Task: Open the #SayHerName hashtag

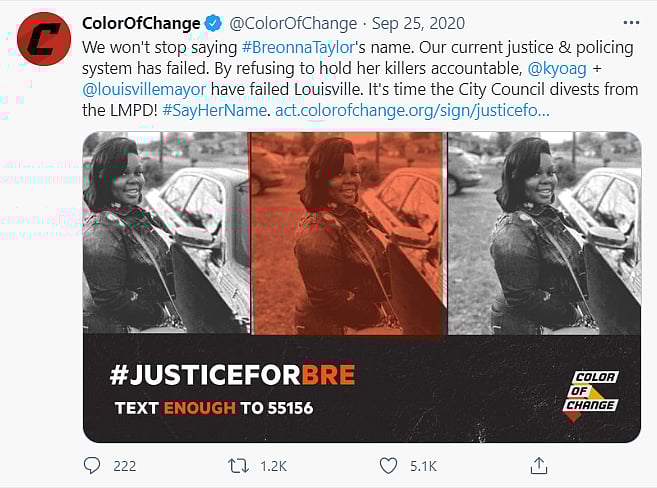Action: 214,111
